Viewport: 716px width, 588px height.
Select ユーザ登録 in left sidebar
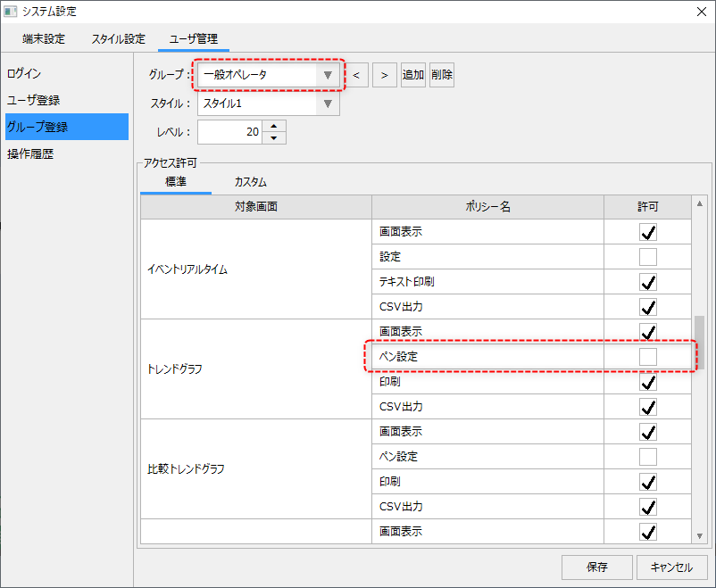pos(34,100)
